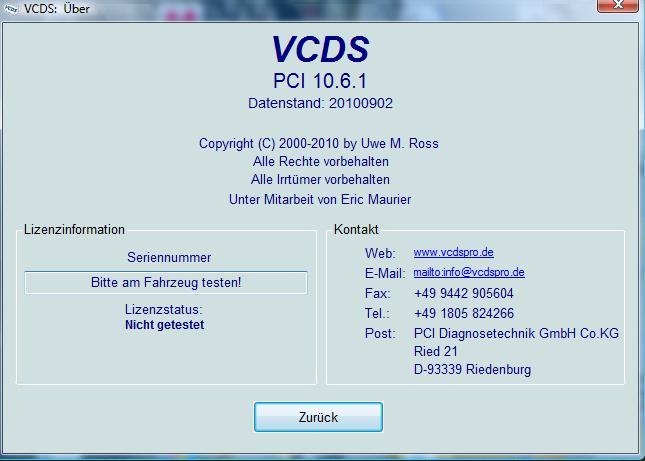Click the 'Lizenzinformation' group label
645x461 pixels.
point(74,229)
